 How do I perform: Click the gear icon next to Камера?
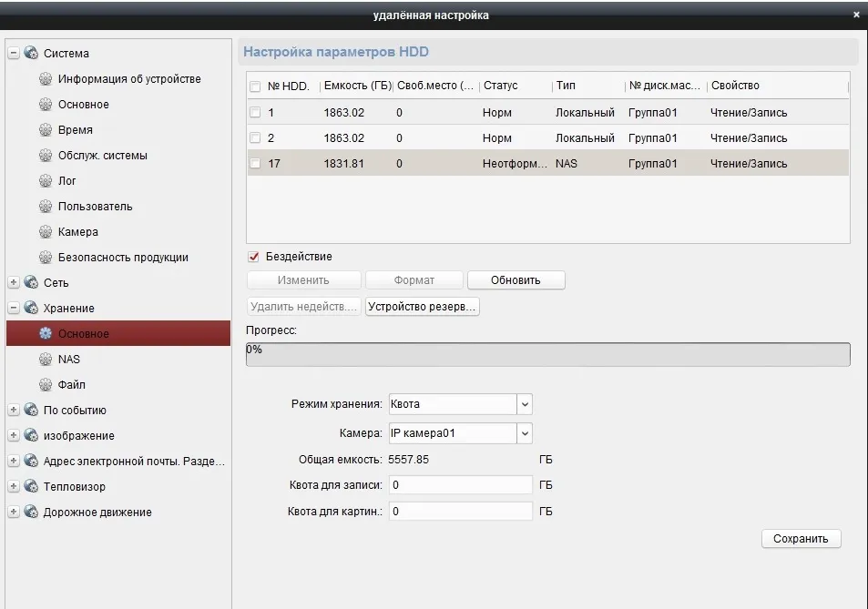[46, 232]
